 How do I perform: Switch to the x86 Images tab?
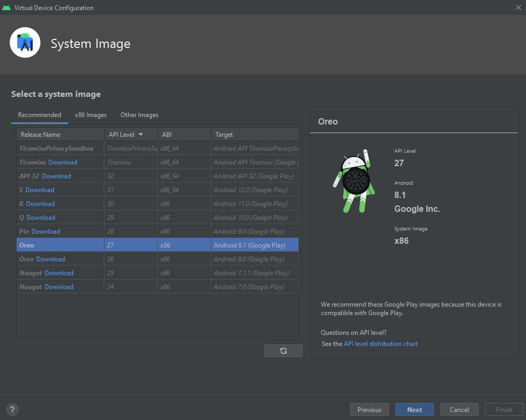[91, 115]
